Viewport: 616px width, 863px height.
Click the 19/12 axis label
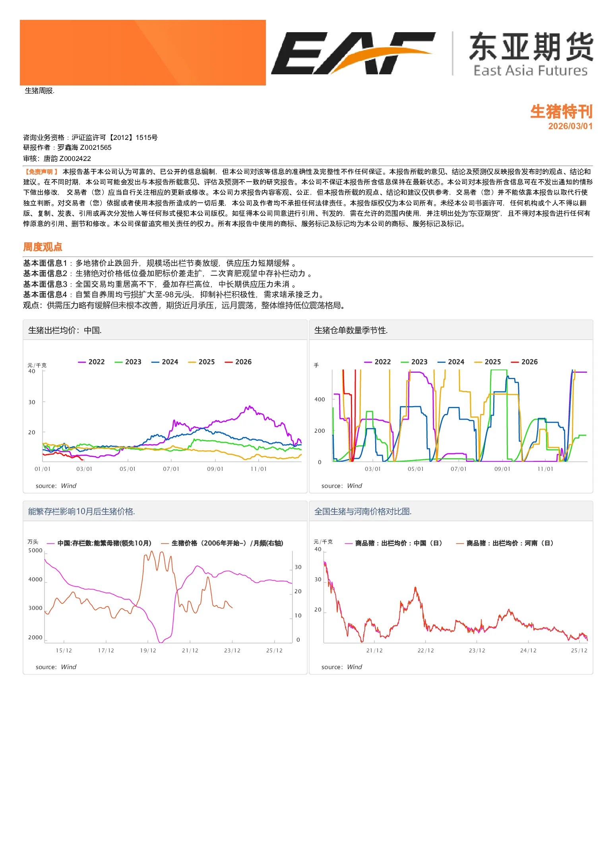pyautogui.click(x=148, y=650)
